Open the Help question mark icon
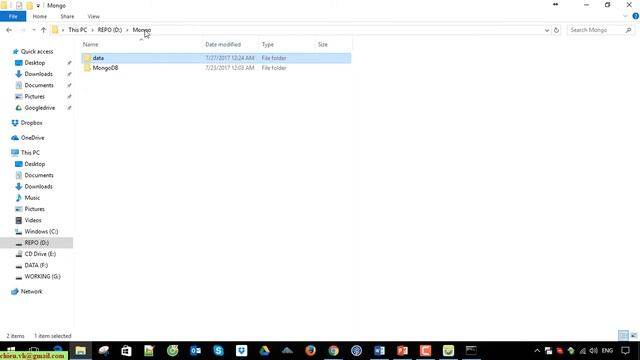 click(636, 16)
